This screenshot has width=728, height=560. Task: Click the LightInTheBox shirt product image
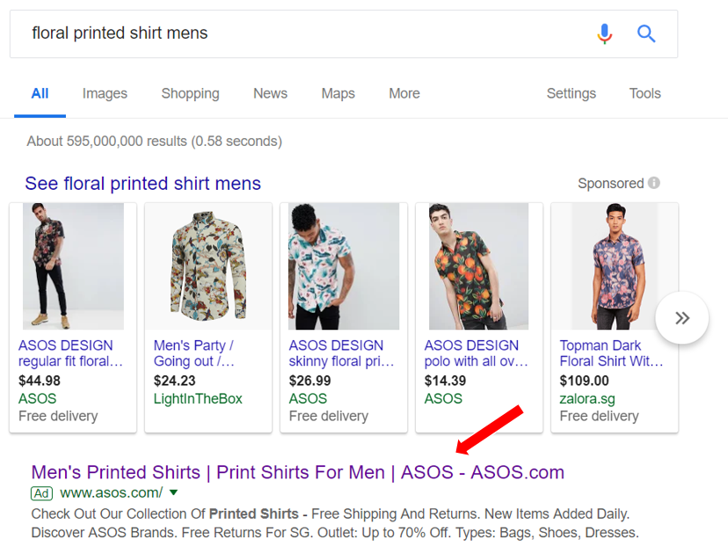(x=208, y=266)
